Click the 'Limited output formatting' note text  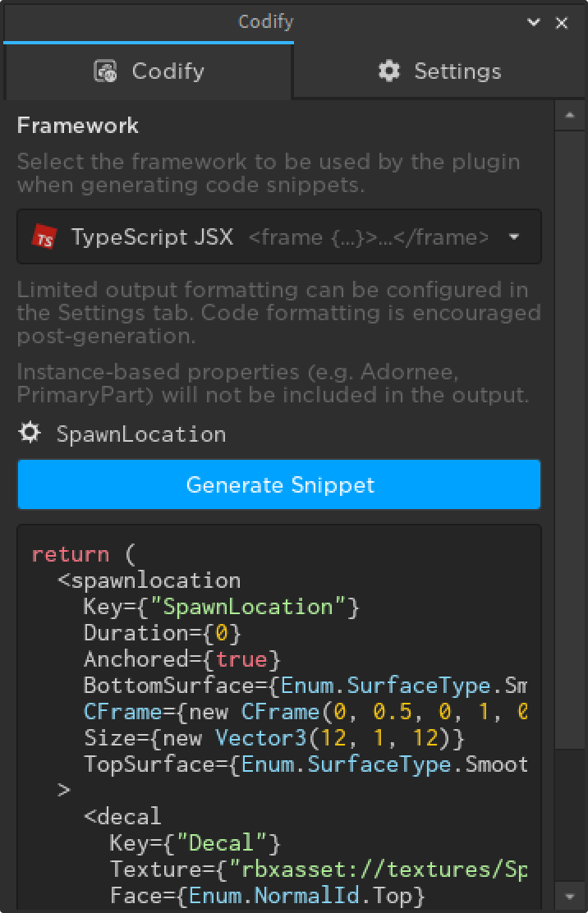pyautogui.click(x=279, y=313)
